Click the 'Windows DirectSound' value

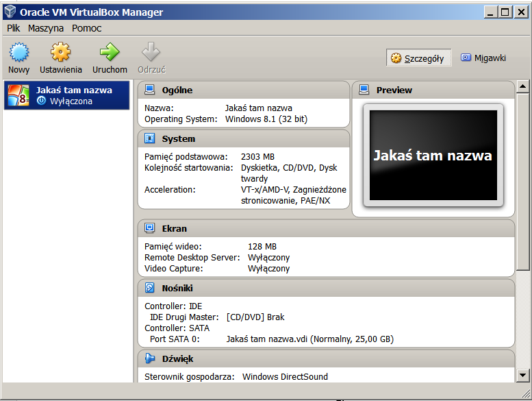click(285, 376)
